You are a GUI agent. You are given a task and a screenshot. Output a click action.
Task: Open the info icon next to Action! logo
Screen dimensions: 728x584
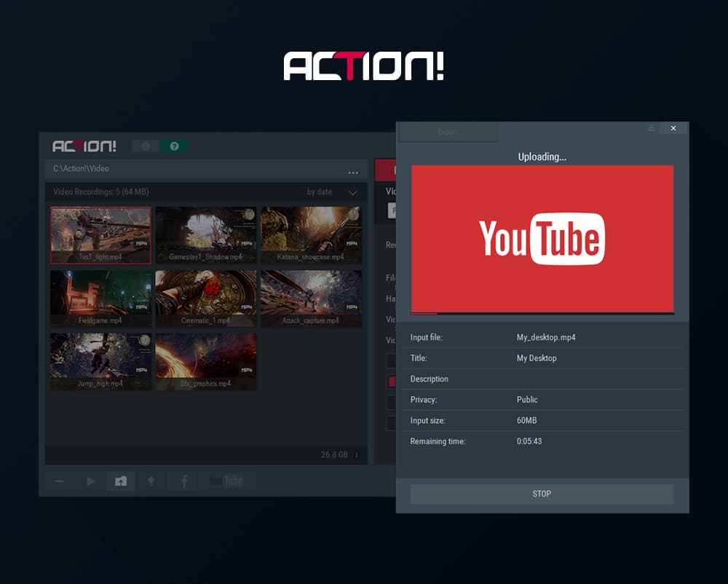pyautogui.click(x=145, y=146)
